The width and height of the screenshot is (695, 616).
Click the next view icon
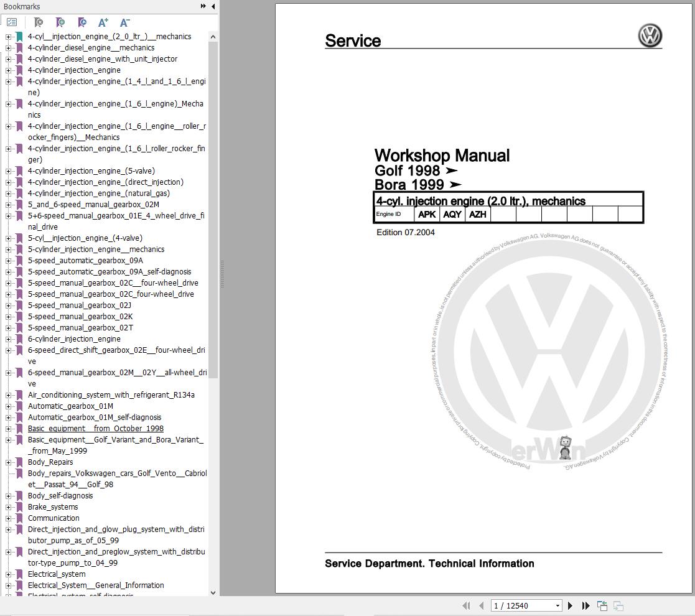tap(618, 605)
